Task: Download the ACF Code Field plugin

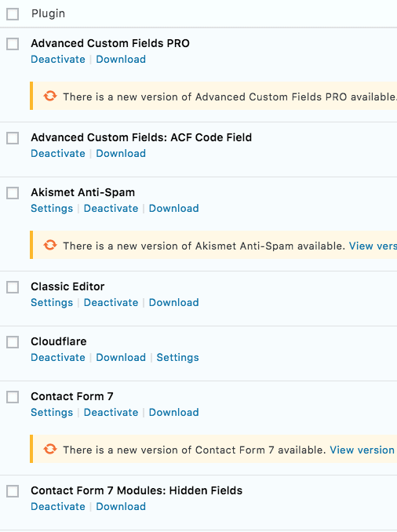Action: pyautogui.click(x=121, y=153)
